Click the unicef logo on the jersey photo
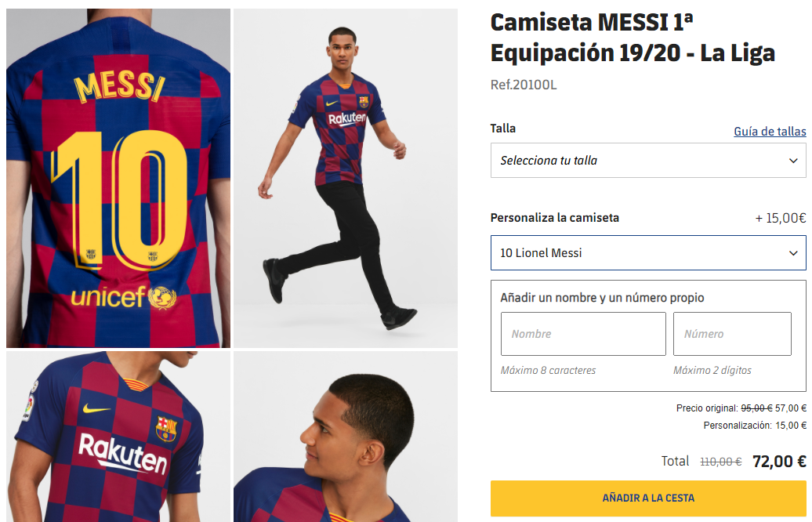This screenshot has height=522, width=812. pyautogui.click(x=123, y=297)
